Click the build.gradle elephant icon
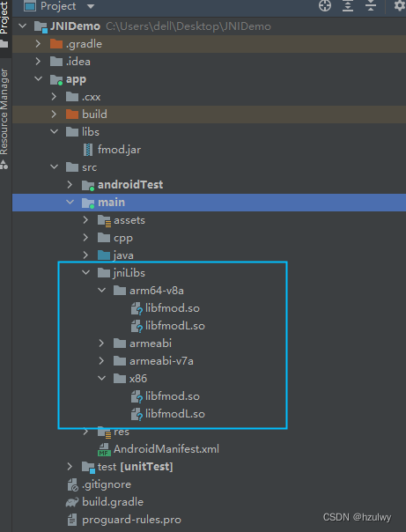The width and height of the screenshot is (406, 532). pyautogui.click(x=72, y=502)
